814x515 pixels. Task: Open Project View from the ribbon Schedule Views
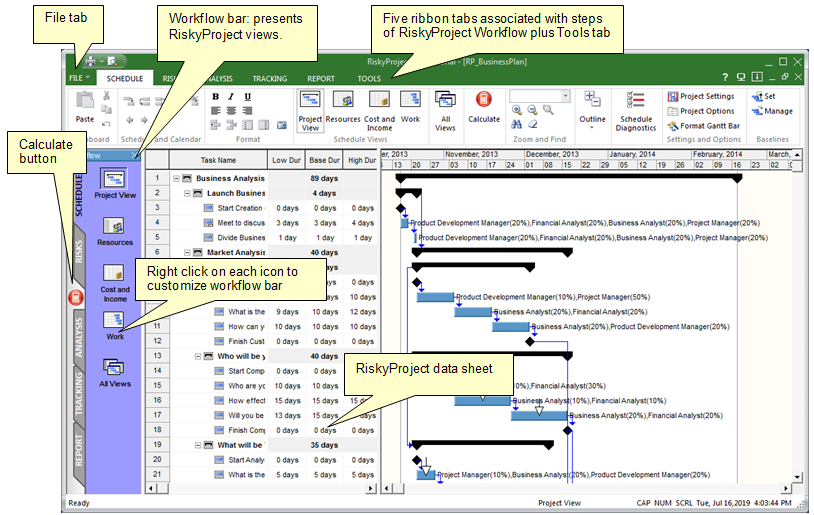point(310,111)
